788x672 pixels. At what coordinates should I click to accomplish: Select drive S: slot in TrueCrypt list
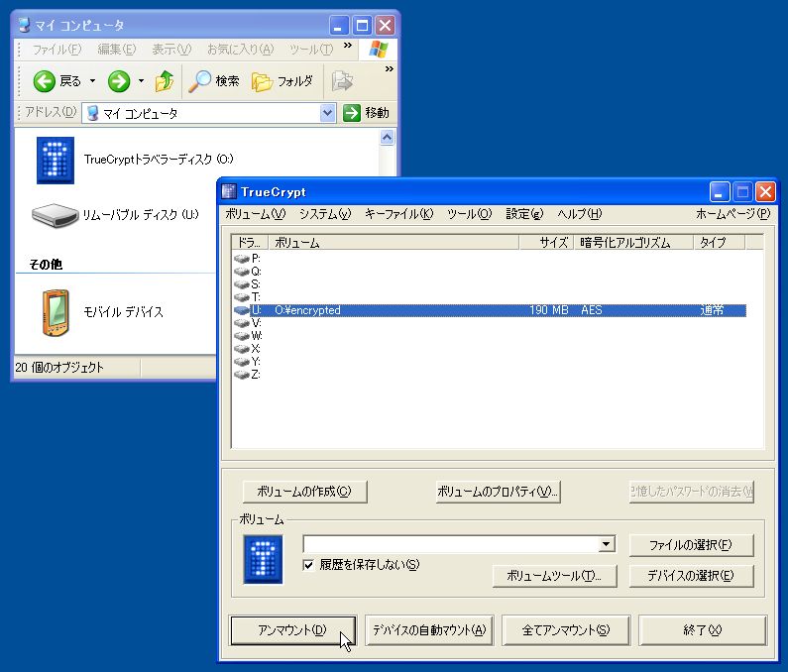(x=247, y=284)
